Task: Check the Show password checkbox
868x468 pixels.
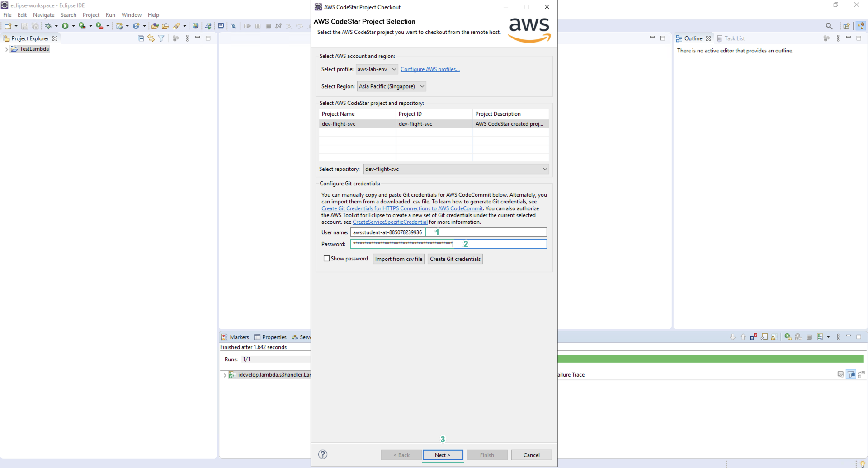Action: (326, 259)
